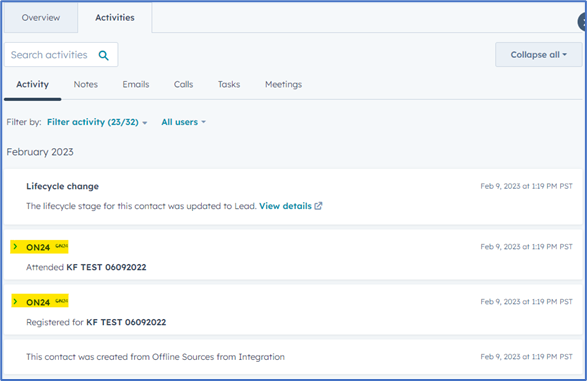Click the View details link
Screen dimensions: 587x381
pos(285,206)
